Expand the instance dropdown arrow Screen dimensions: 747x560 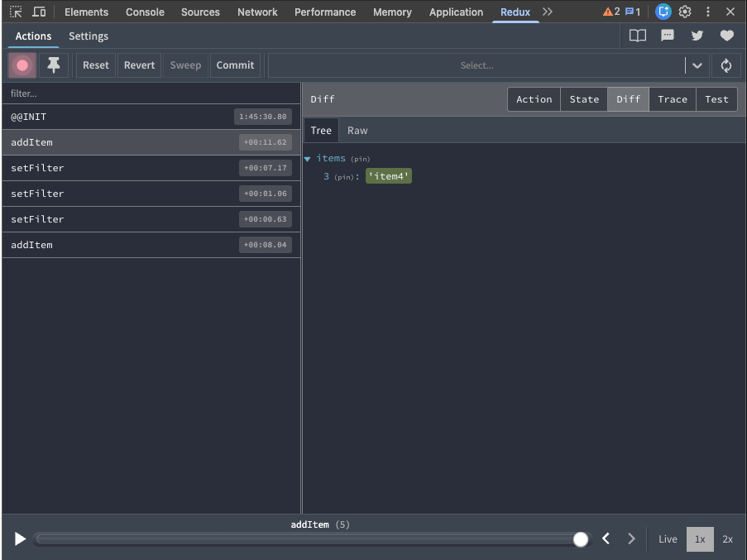click(x=697, y=65)
